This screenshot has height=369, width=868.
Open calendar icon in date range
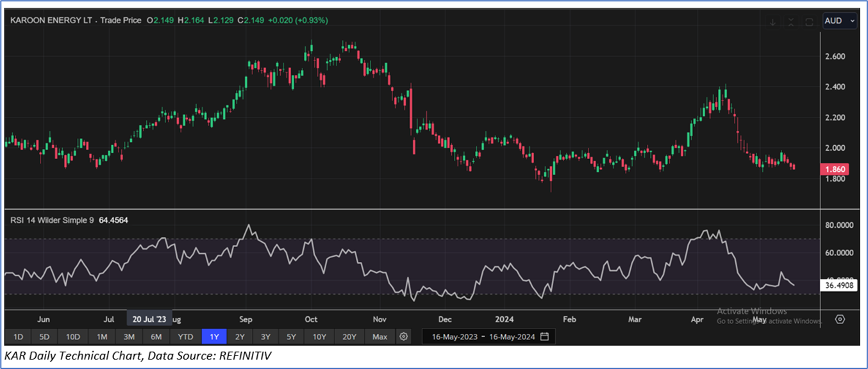click(x=544, y=336)
